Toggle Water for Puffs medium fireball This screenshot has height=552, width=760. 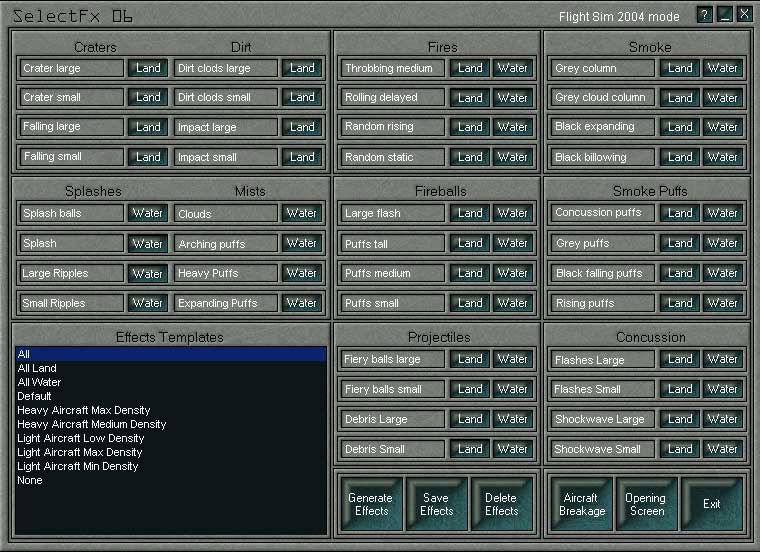(x=512, y=273)
